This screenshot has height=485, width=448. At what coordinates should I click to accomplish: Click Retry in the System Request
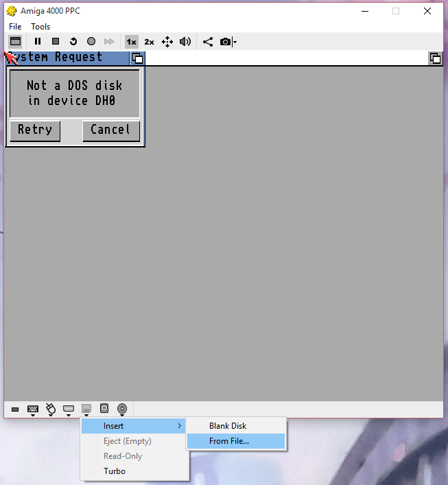(35, 131)
